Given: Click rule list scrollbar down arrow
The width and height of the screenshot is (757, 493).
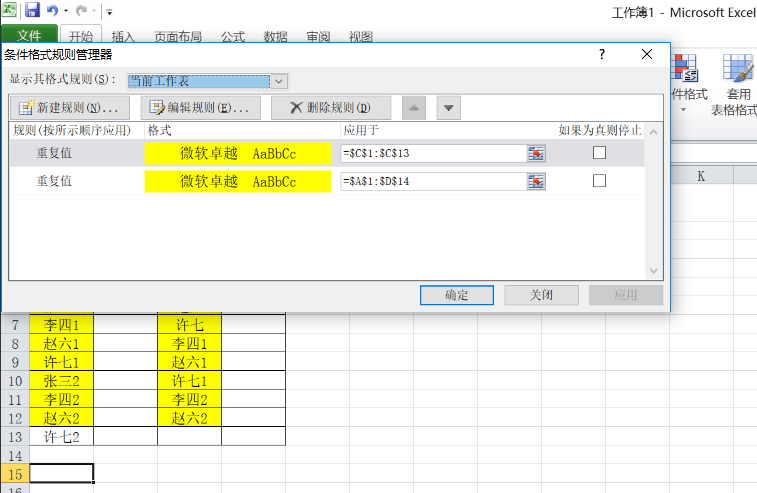Looking at the screenshot, I should (x=654, y=271).
